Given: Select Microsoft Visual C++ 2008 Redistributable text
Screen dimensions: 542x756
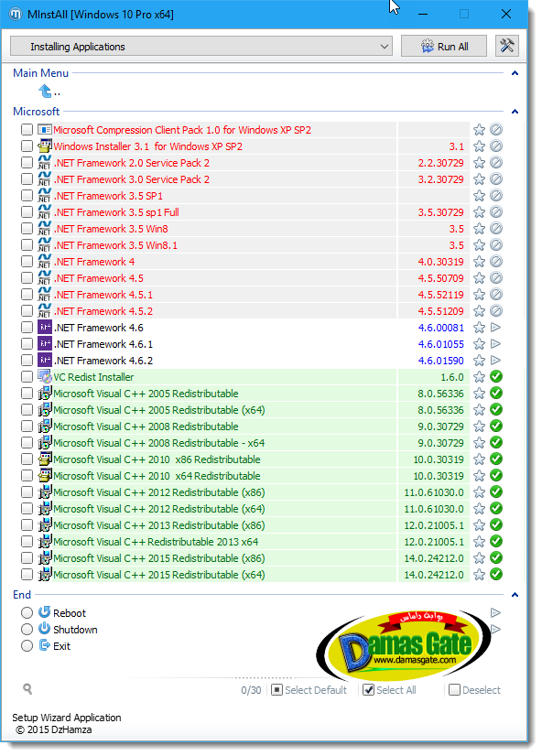Looking at the screenshot, I should pyautogui.click(x=146, y=427).
